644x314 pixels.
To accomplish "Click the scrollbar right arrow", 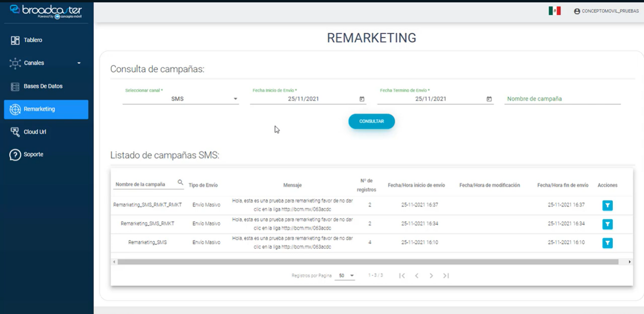I will click(x=629, y=262).
